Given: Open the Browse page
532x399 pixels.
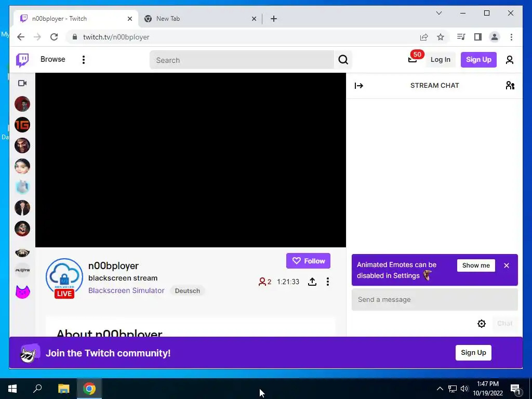Looking at the screenshot, I should 52,59.
